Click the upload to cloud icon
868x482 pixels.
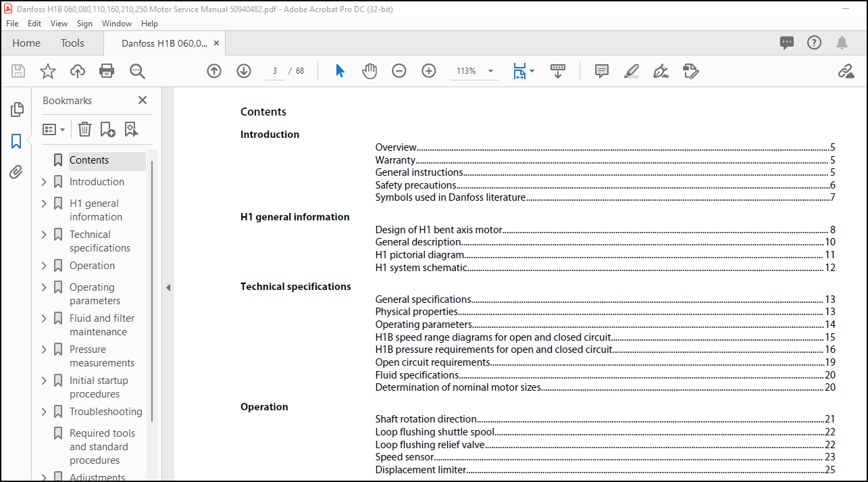click(x=78, y=71)
